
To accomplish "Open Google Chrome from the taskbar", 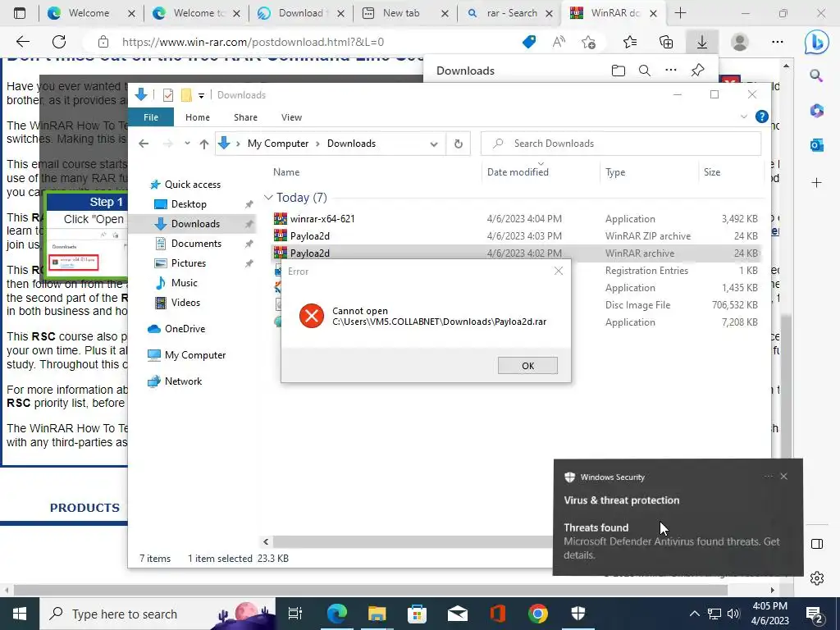I will [x=538, y=614].
